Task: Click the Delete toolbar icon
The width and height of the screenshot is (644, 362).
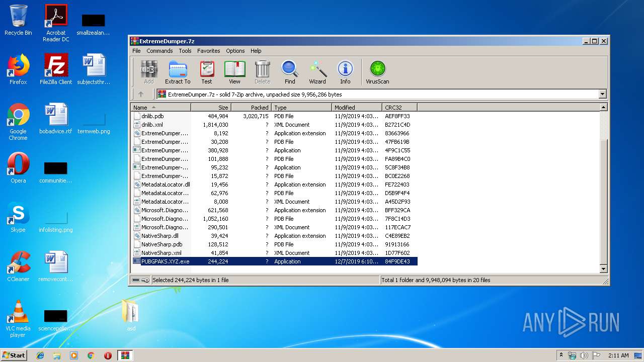Action: tap(262, 72)
